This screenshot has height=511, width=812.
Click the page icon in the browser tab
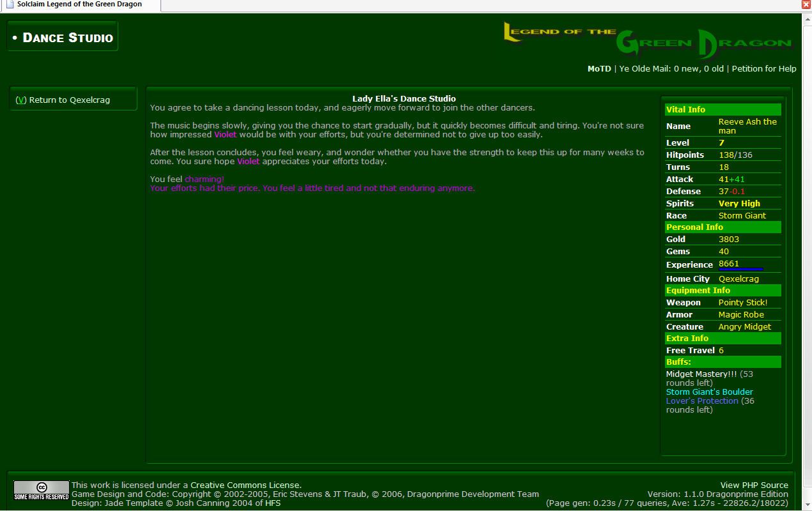pos(9,4)
